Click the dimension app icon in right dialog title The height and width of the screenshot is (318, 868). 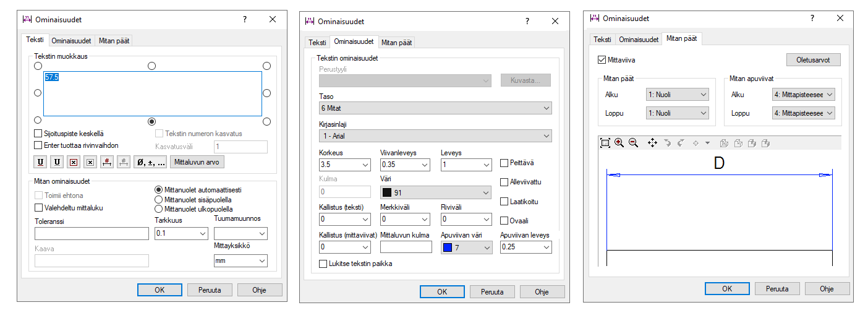[594, 18]
